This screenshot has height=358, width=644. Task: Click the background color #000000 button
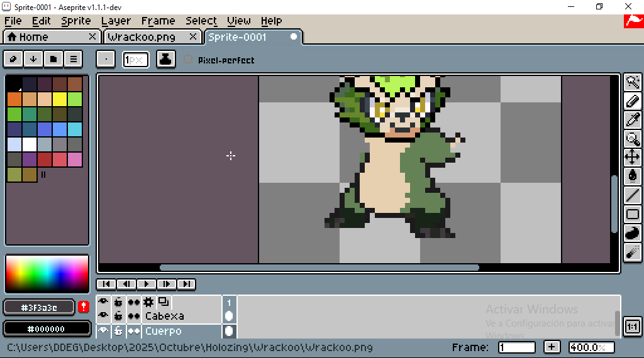pos(47,328)
